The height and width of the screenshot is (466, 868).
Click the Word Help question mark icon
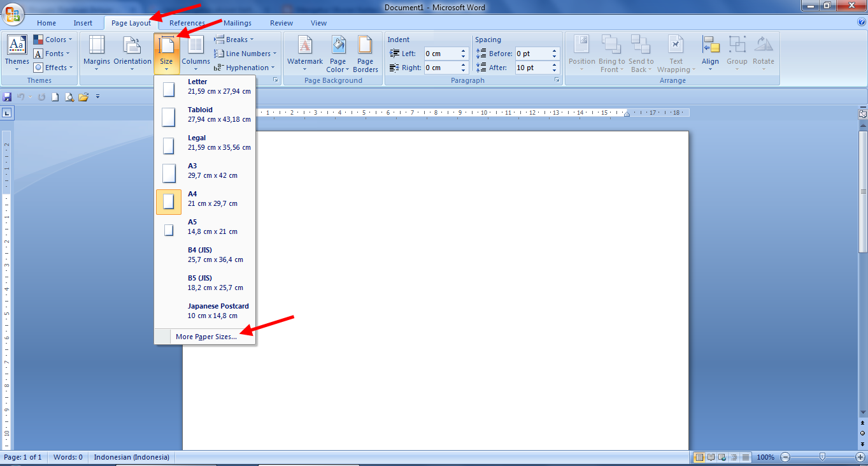pos(862,22)
